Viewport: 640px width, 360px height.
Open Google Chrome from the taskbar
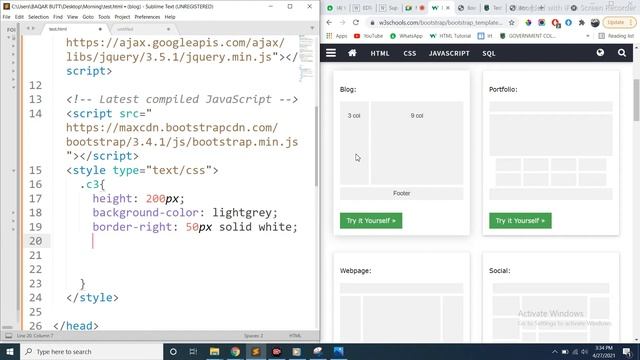point(235,351)
